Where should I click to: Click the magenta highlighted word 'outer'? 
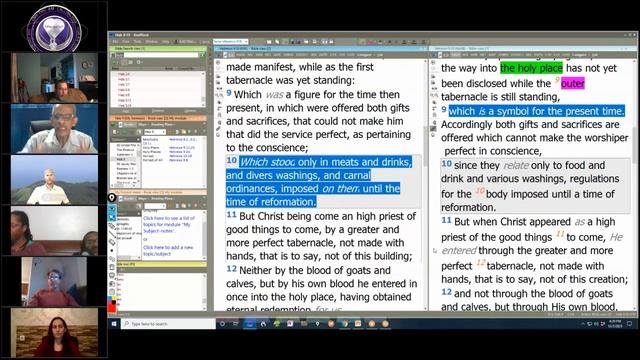pos(573,83)
